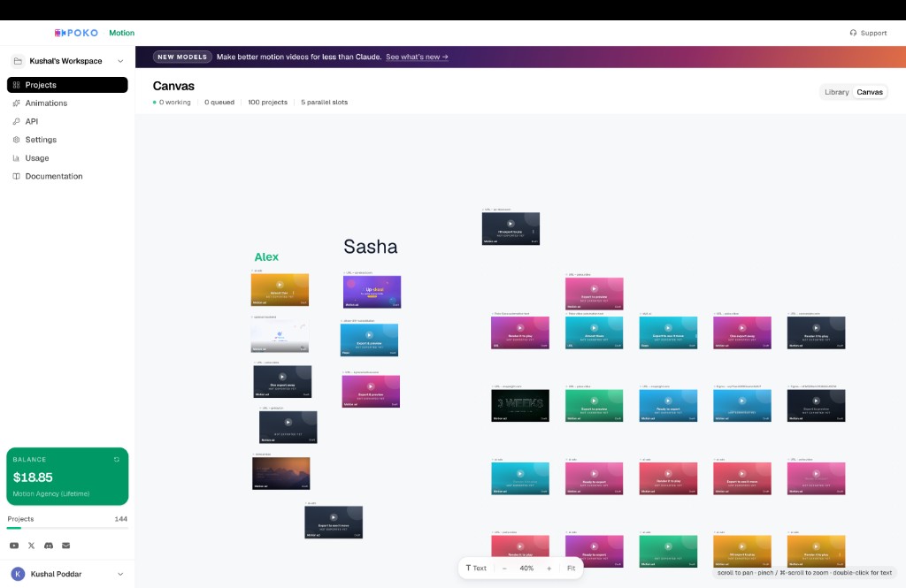Click the green Balance card
Image resolution: width=906 pixels, height=588 pixels.
click(67, 477)
